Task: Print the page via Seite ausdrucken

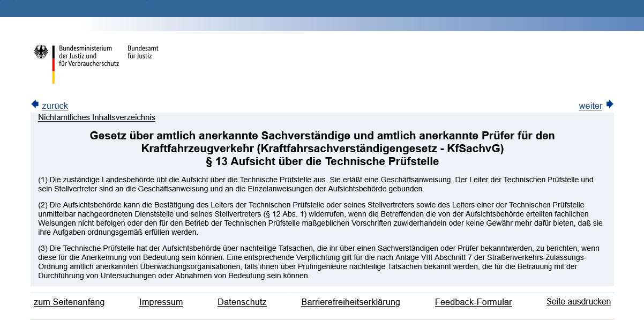Action: pos(578,301)
